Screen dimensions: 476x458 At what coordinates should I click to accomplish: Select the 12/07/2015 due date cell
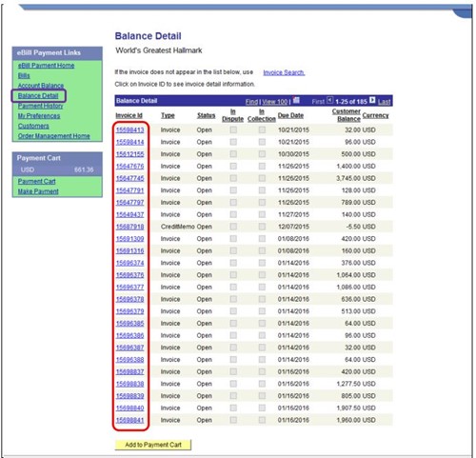(x=293, y=227)
